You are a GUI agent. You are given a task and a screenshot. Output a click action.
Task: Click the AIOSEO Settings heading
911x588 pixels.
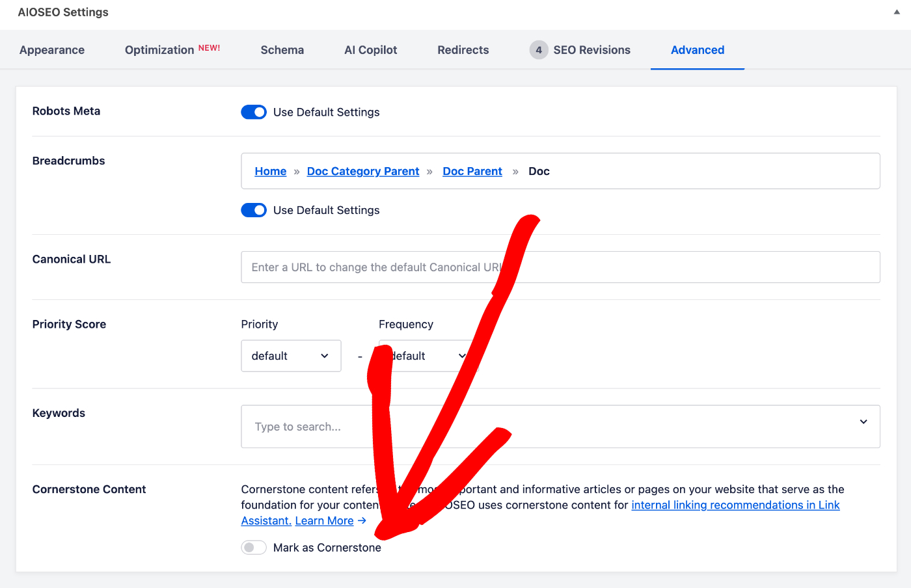[63, 12]
